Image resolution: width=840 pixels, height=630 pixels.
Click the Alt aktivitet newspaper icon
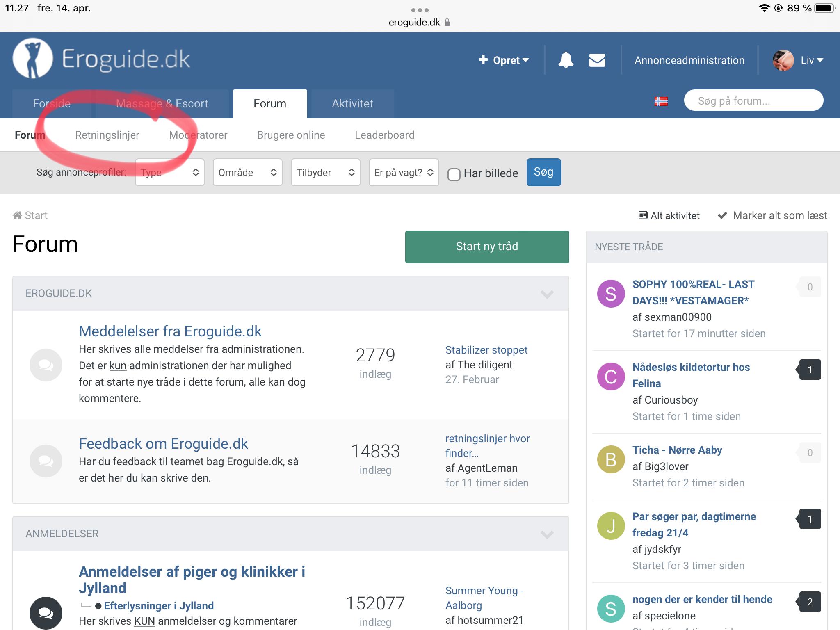coord(643,215)
